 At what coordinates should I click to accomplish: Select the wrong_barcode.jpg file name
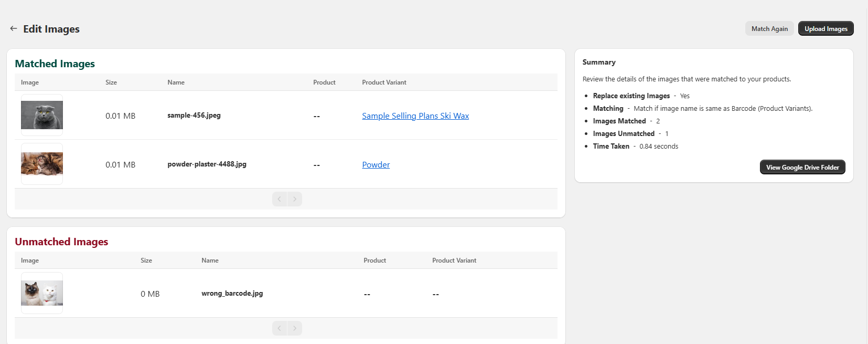tap(232, 294)
